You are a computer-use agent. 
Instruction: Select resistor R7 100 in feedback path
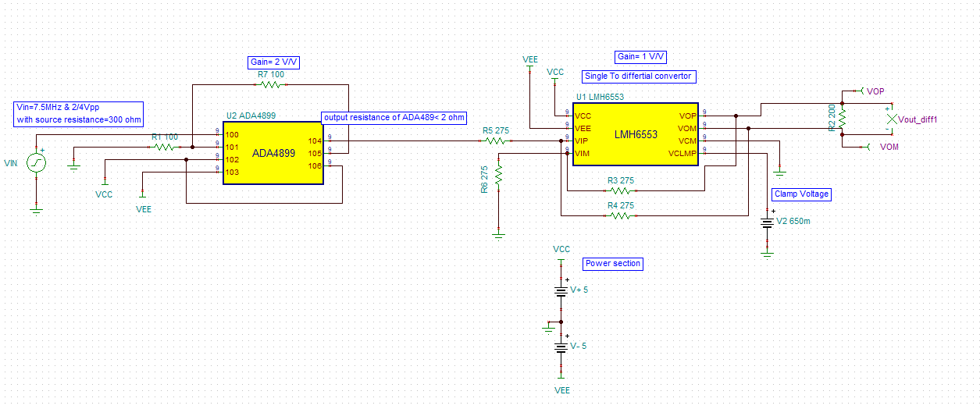click(x=271, y=84)
